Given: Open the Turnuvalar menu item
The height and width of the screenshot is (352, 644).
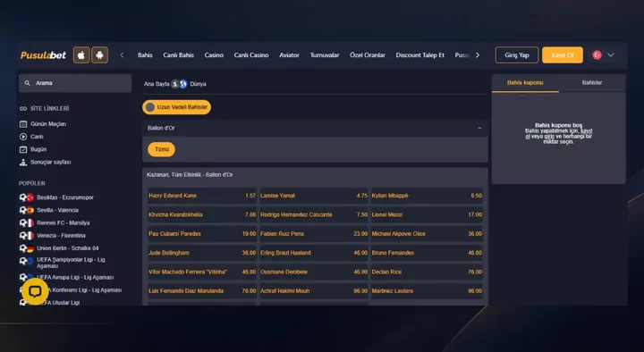Looking at the screenshot, I should pos(325,55).
